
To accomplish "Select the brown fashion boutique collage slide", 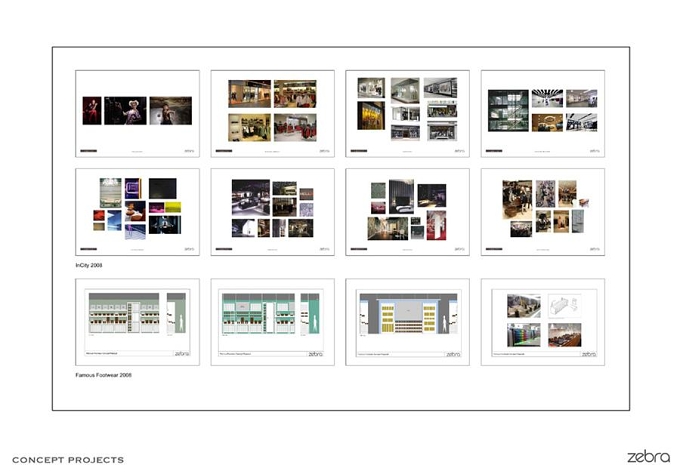I will [543, 212].
